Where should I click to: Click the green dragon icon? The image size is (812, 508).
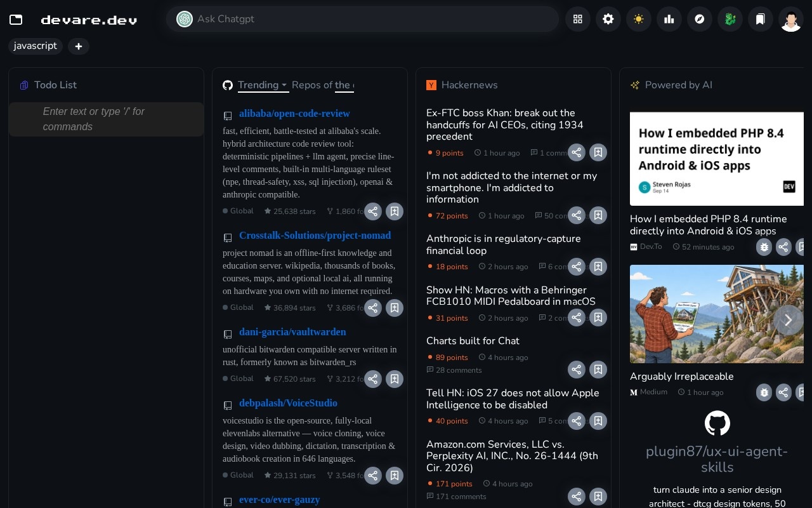click(730, 19)
